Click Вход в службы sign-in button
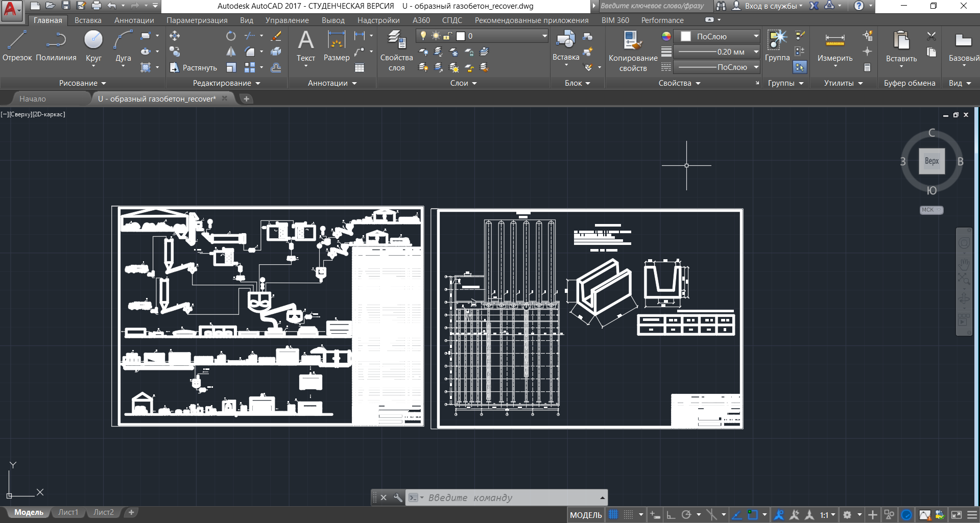The height and width of the screenshot is (523, 980). tap(768, 6)
